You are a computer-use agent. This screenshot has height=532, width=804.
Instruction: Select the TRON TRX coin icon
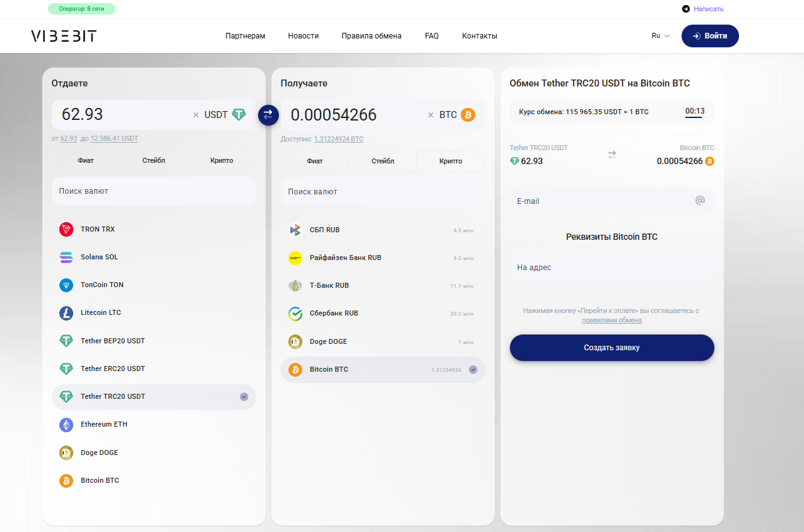point(66,229)
